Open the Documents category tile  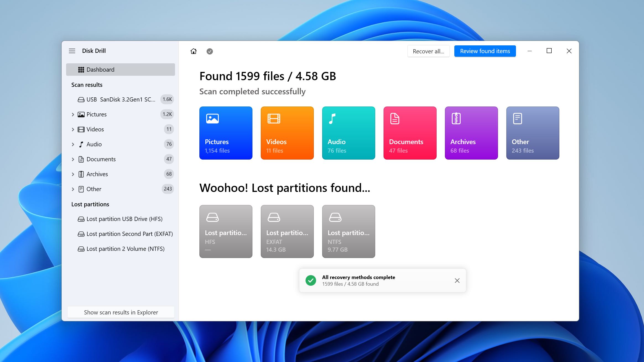coord(410,133)
